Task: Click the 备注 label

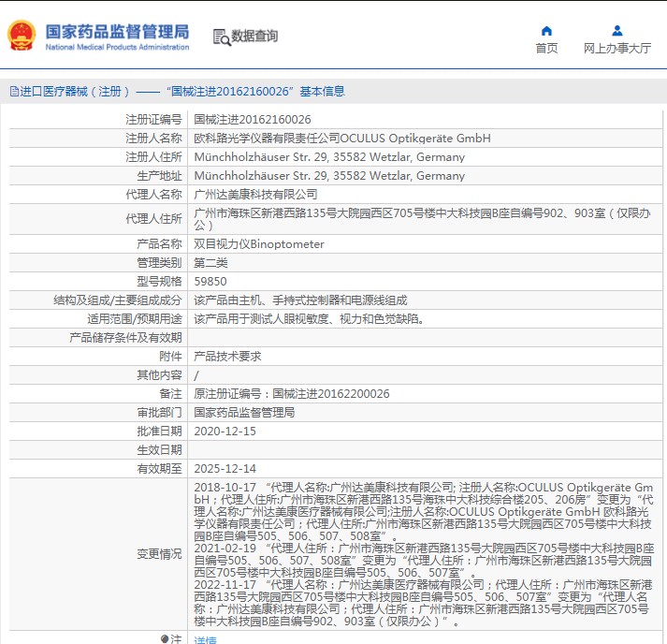Action: coord(170,394)
